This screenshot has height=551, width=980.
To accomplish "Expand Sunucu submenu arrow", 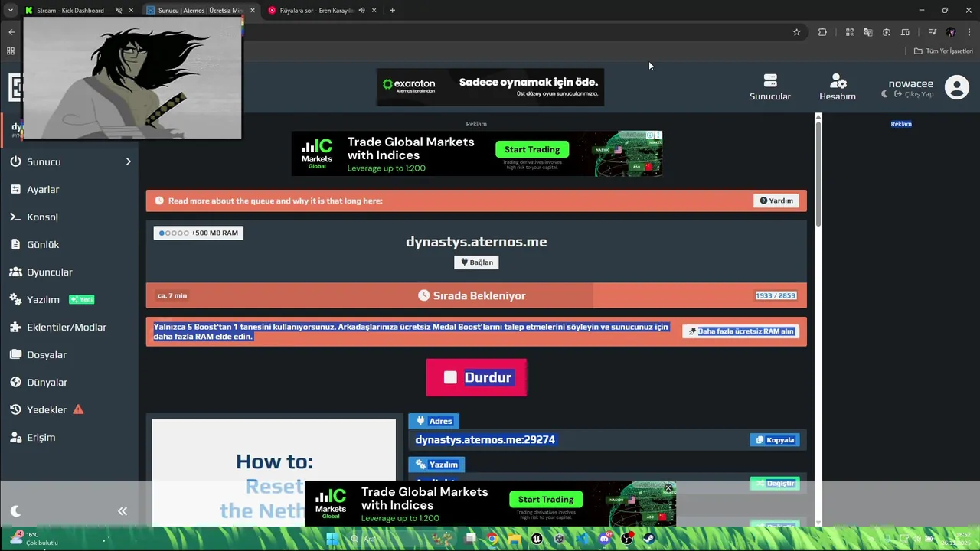I will pos(128,161).
